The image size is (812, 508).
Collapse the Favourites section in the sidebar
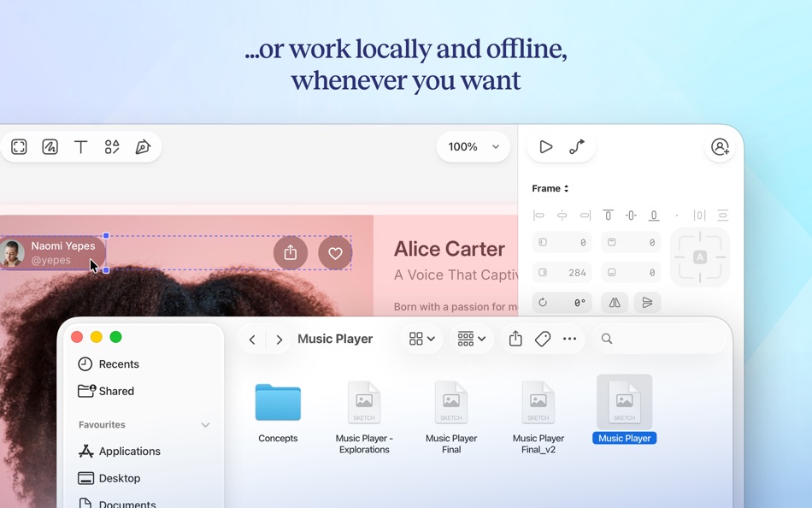coord(205,424)
